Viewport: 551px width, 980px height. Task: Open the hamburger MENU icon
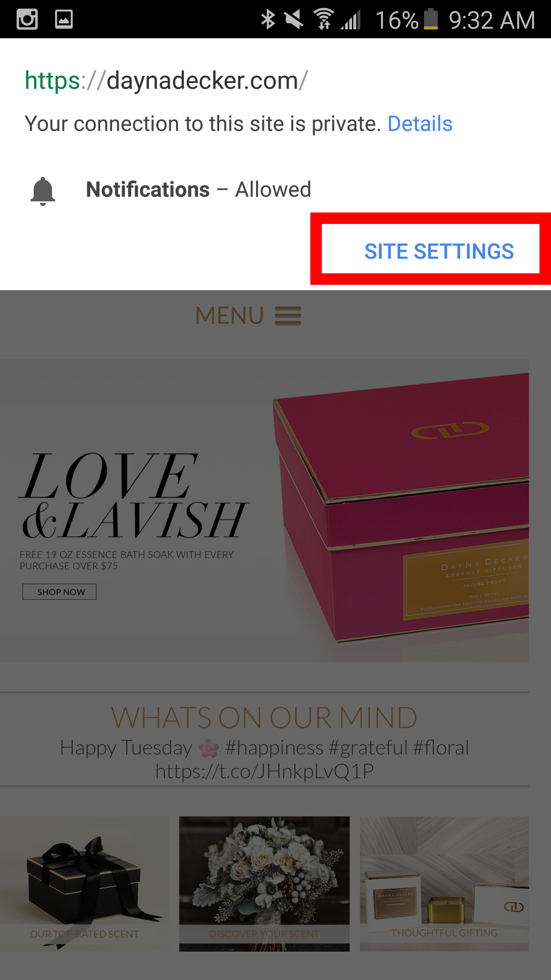(x=288, y=316)
